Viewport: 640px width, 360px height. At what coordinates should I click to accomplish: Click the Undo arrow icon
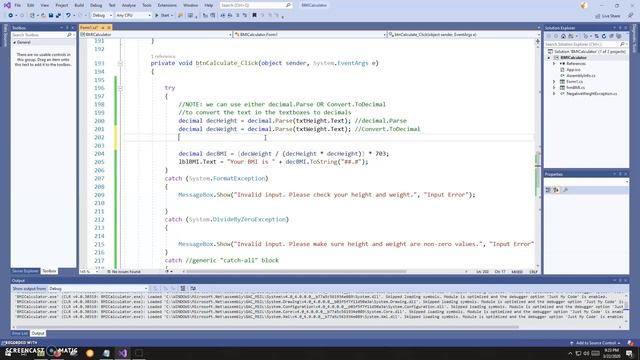[68, 16]
